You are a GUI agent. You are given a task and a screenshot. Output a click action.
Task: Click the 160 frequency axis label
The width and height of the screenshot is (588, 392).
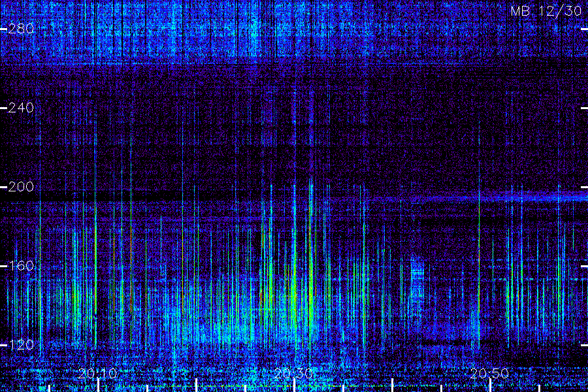point(21,266)
